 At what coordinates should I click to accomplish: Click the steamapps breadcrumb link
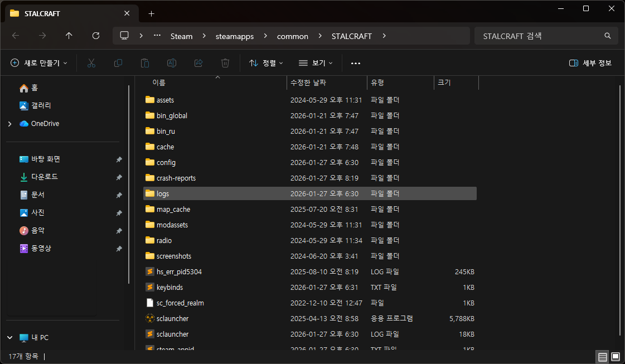coord(234,36)
